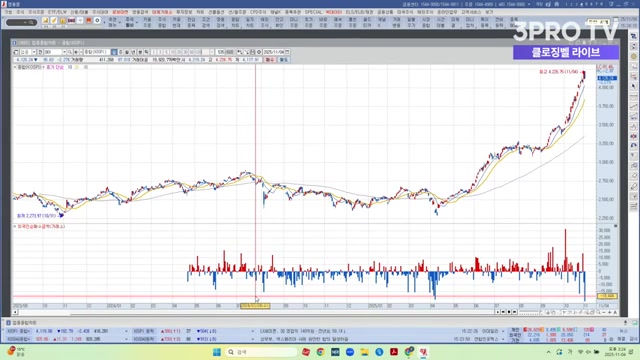Click the magnifier icon beside the chart code field
The width and height of the screenshot is (640, 360).
[70, 52]
